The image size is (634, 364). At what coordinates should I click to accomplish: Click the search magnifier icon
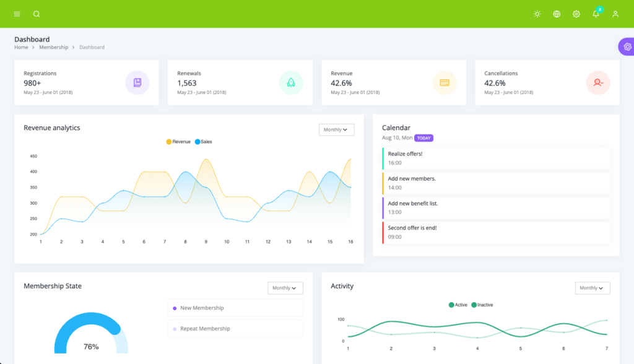[37, 14]
